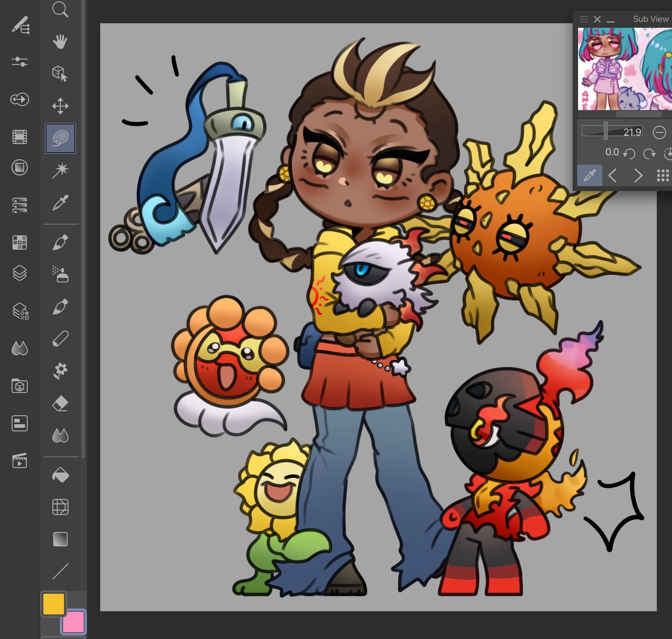Select the Blend droplets tool in the tool palette

point(60,435)
